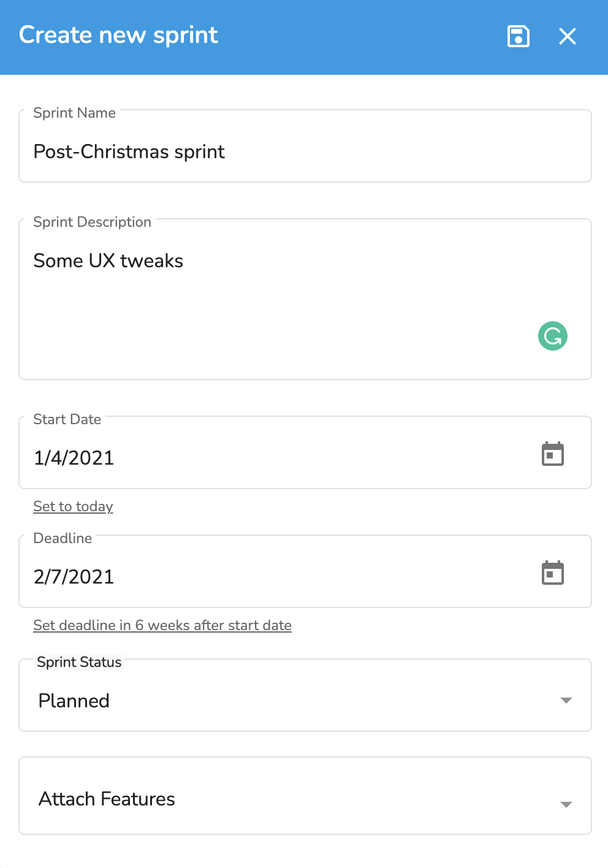Save the sprint using the floppy disk icon
This screenshot has height=868, width=608.
[519, 36]
